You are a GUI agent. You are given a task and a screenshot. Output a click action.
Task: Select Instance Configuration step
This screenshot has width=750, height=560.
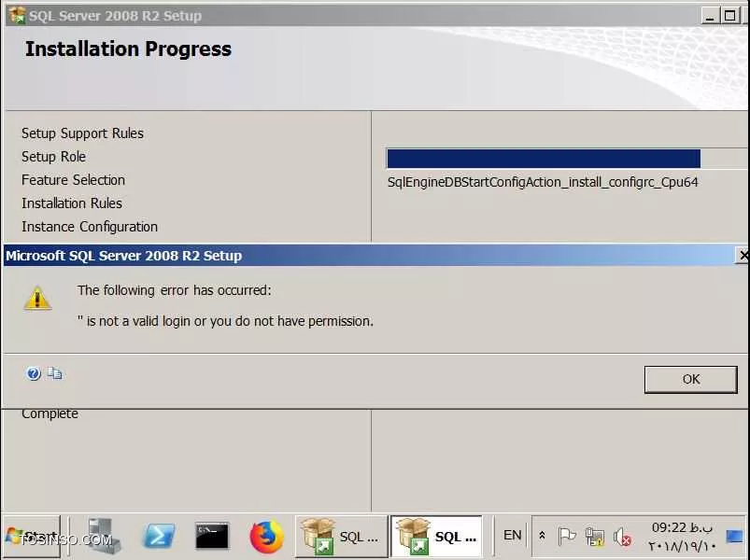click(x=90, y=227)
